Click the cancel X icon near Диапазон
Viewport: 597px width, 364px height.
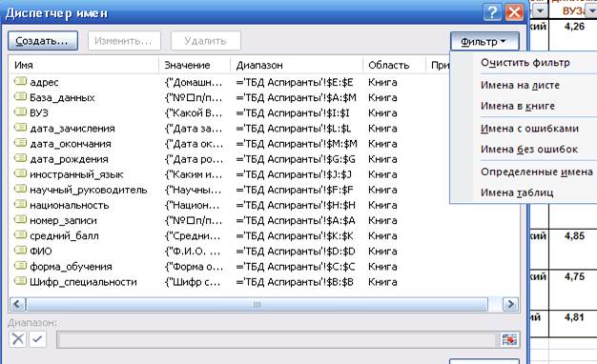[17, 339]
